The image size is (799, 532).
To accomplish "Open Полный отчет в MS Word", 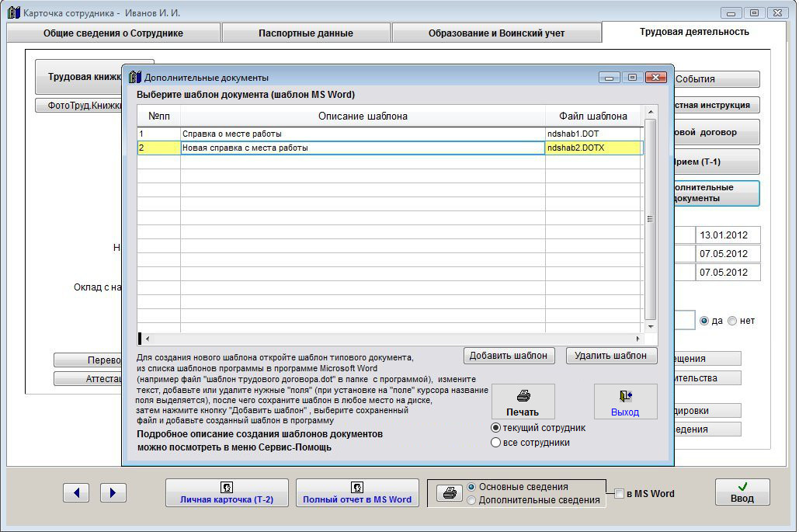I will (357, 493).
